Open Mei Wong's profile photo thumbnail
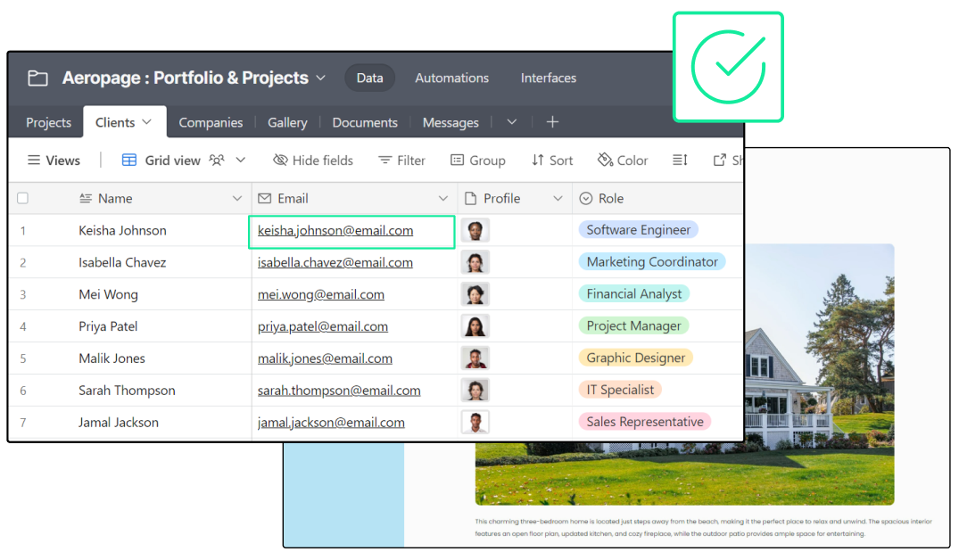The height and width of the screenshot is (560, 959). coord(475,294)
